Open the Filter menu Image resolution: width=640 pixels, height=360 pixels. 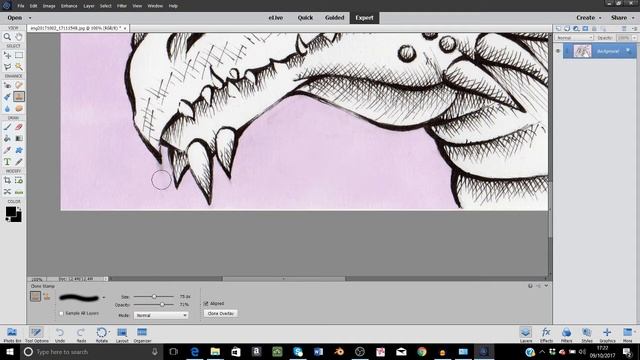(122, 6)
